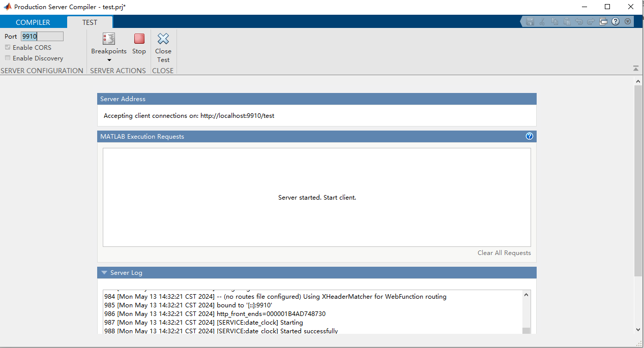644x348 pixels.
Task: Click log line 986 http_front_ends
Action: point(215,314)
